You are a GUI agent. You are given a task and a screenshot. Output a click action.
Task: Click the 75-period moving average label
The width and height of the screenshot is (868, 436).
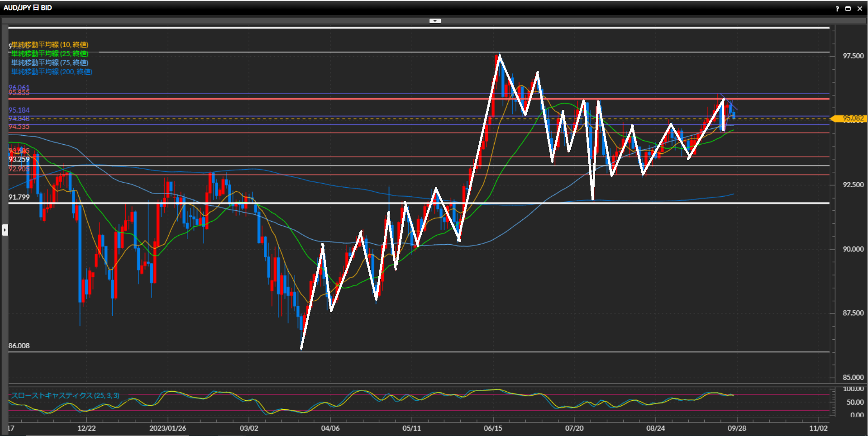(50, 63)
